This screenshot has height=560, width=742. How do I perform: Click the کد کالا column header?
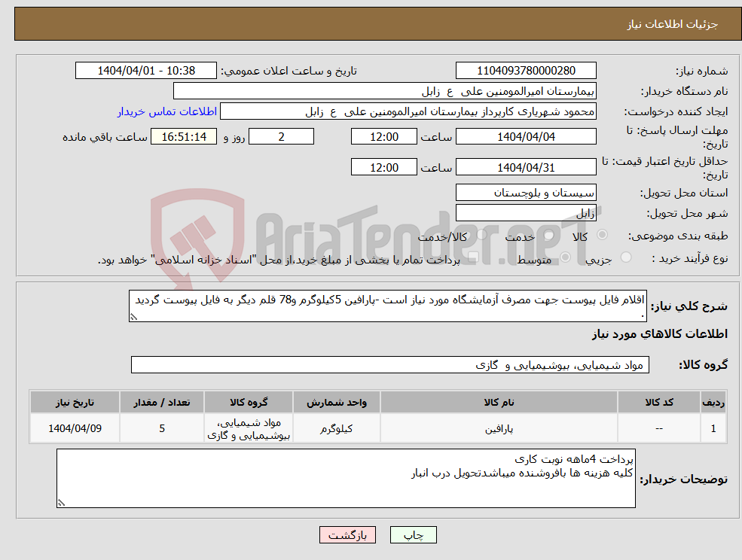(x=659, y=402)
